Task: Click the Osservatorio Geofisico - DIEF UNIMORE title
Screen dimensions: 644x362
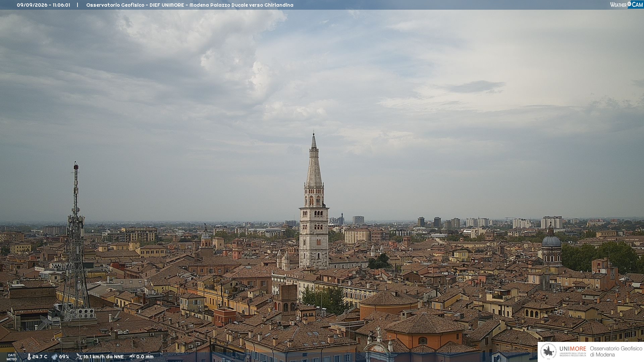Action: pyautogui.click(x=135, y=5)
